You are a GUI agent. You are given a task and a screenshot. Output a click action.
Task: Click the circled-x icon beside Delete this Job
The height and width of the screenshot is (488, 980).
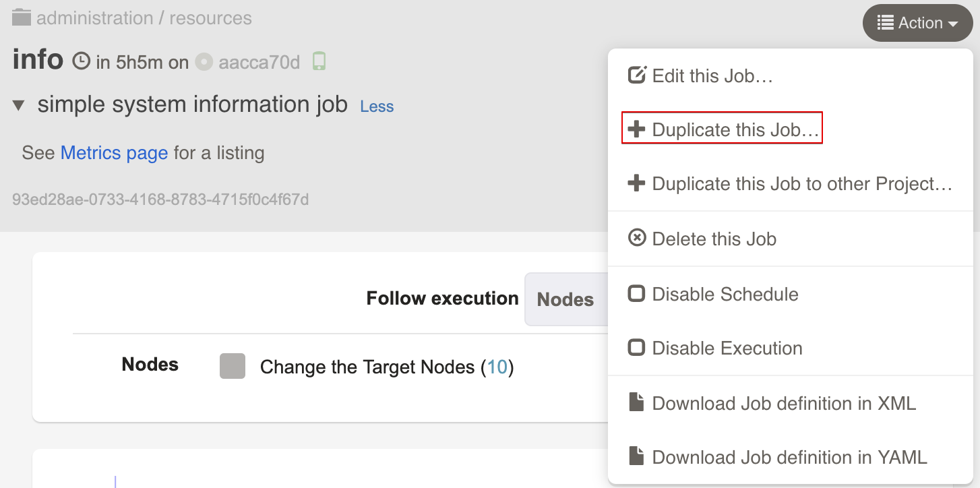coord(636,238)
